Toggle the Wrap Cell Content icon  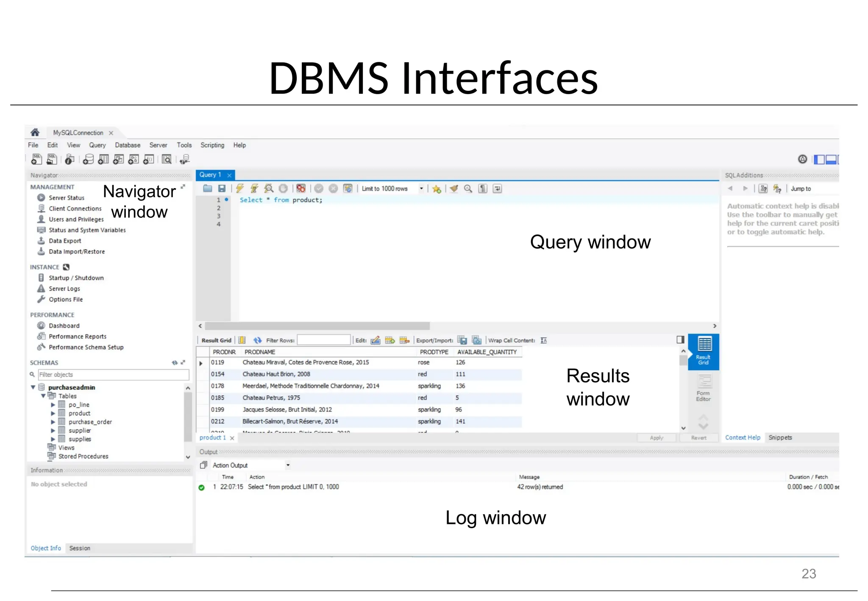point(544,340)
